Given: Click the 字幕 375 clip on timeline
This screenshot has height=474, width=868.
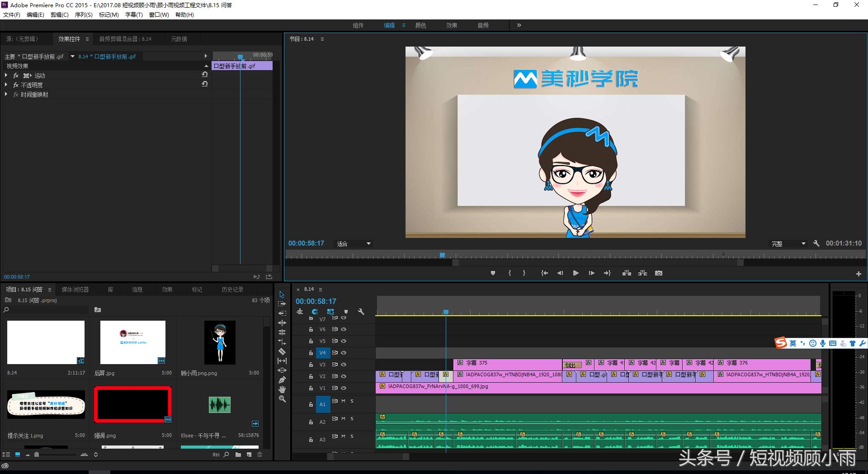Looking at the screenshot, I should click(506, 363).
